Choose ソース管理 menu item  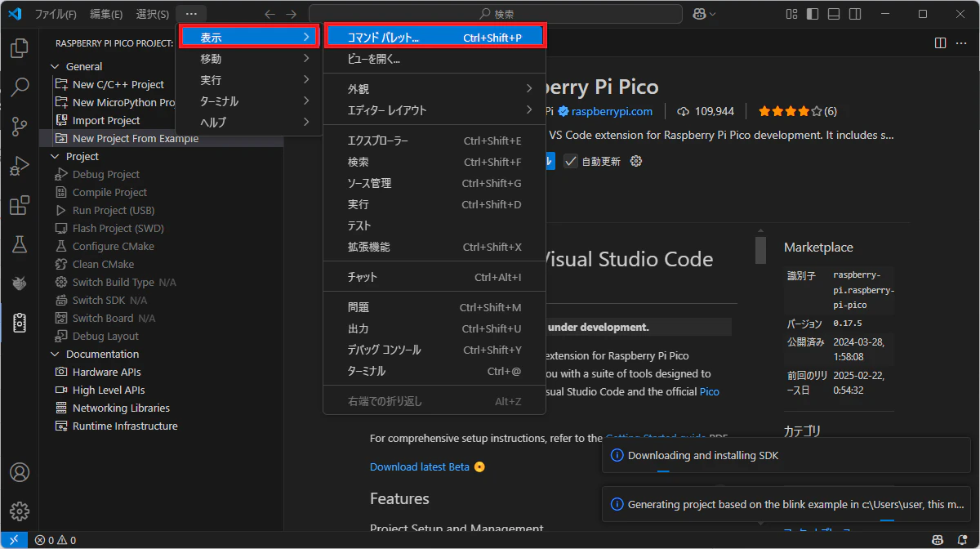click(x=434, y=183)
